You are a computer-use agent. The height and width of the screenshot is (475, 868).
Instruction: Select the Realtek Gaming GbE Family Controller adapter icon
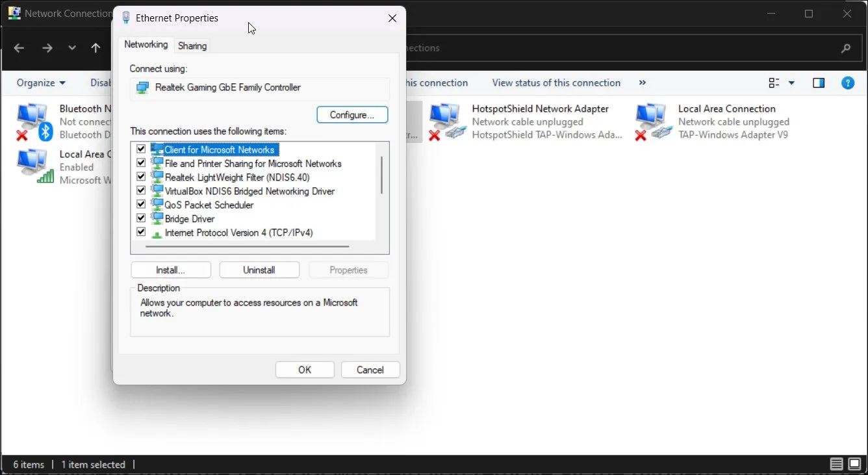click(x=143, y=87)
